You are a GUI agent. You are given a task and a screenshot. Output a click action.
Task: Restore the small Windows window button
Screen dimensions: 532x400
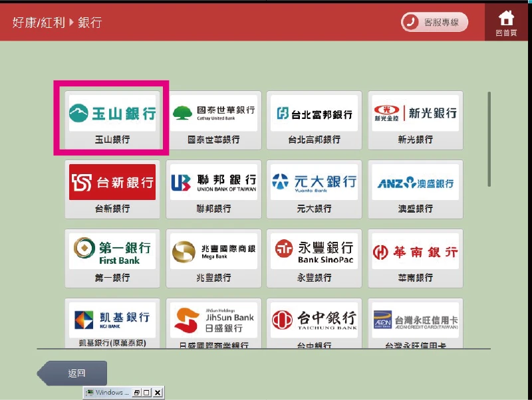[x=136, y=393]
